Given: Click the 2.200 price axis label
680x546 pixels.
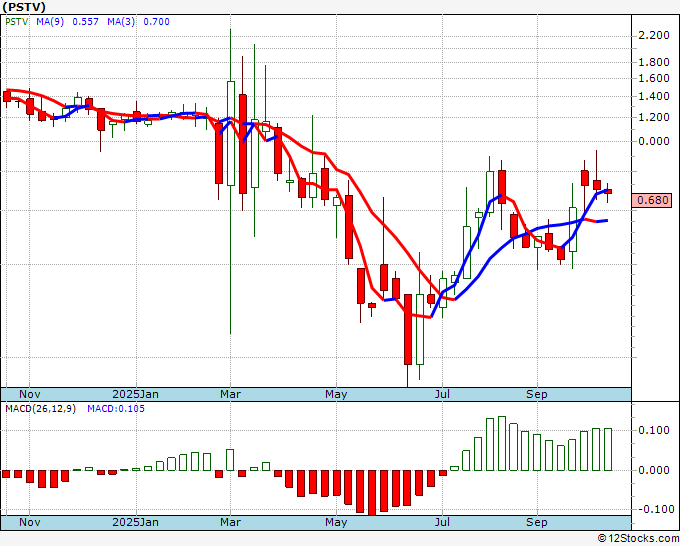Looking at the screenshot, I should (x=652, y=35).
